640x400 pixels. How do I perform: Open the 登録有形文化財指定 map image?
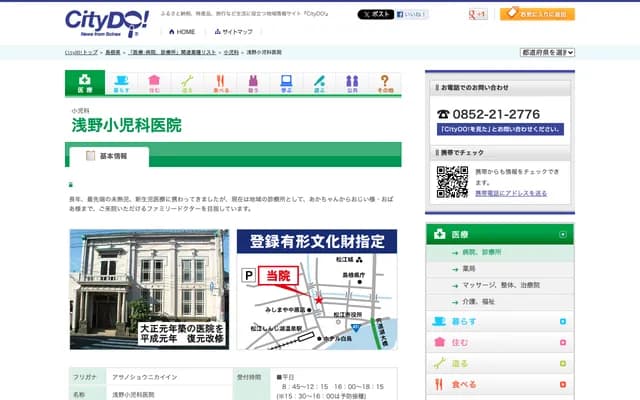click(x=317, y=289)
